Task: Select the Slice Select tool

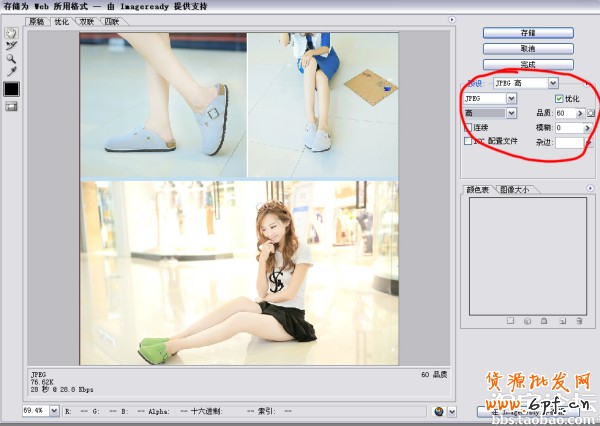Action: [x=12, y=46]
